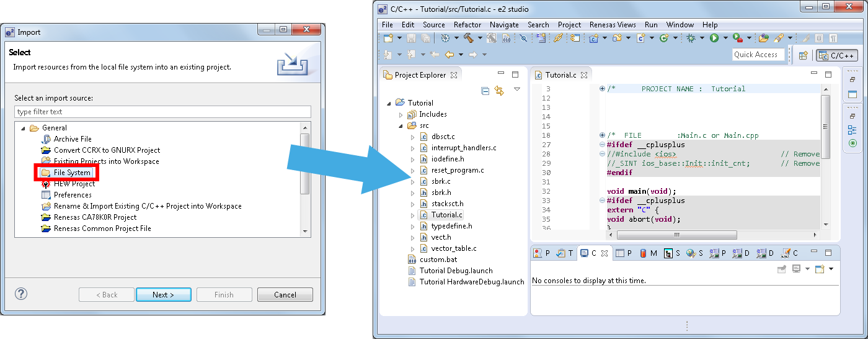Click the New wizard icon in e2 studio toolbar
Viewport: 868px width, 339px height.
point(388,38)
